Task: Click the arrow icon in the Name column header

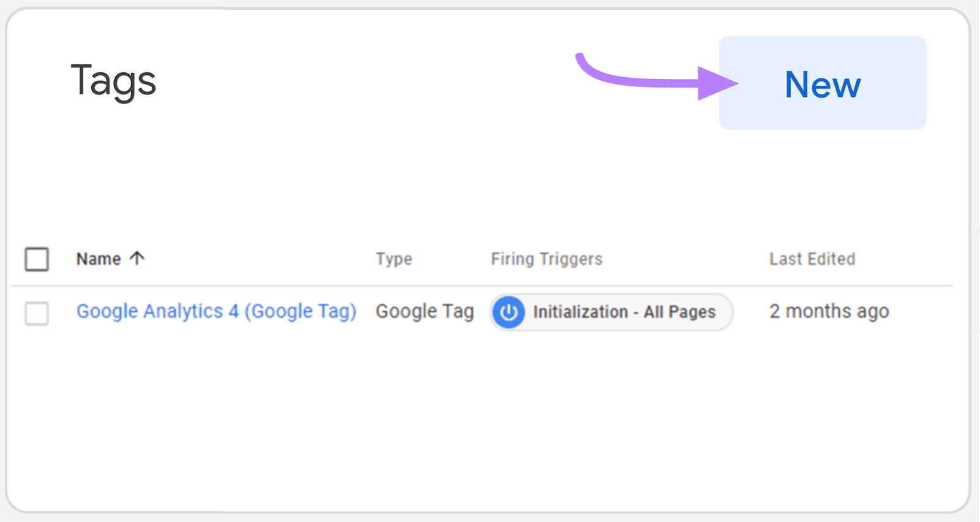Action: tap(137, 258)
